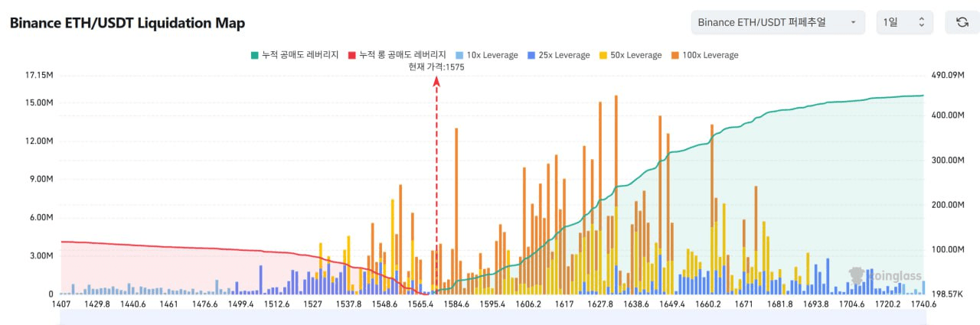Image resolution: width=980 pixels, height=325 pixels.
Task: Click the data zoom strip below the chart
Action: tap(490, 317)
